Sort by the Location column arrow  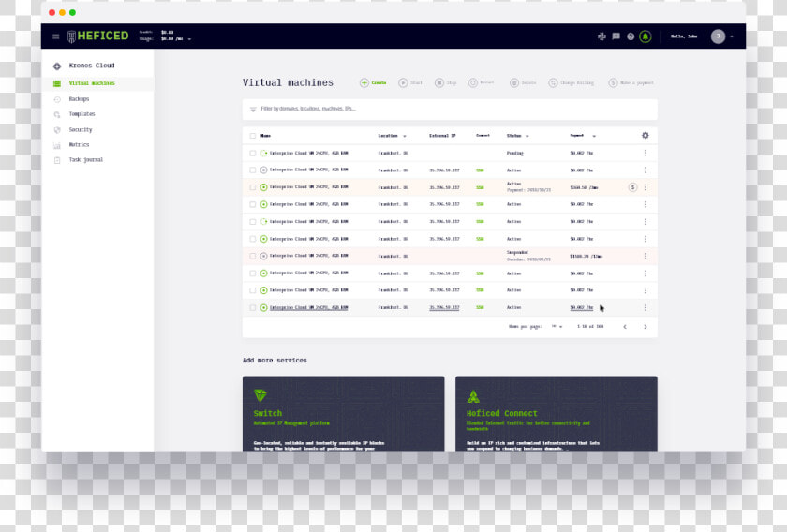[x=405, y=136]
